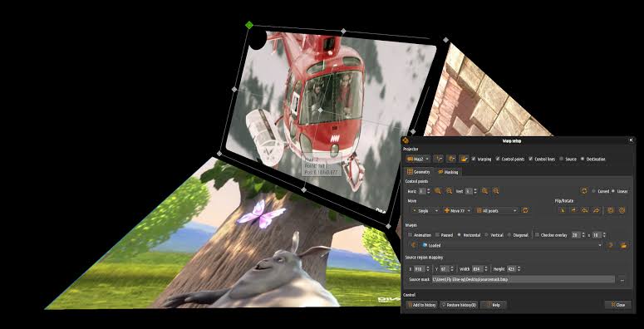Click the orange icon left of Loaded image list
The image size is (644, 329).
(413, 245)
